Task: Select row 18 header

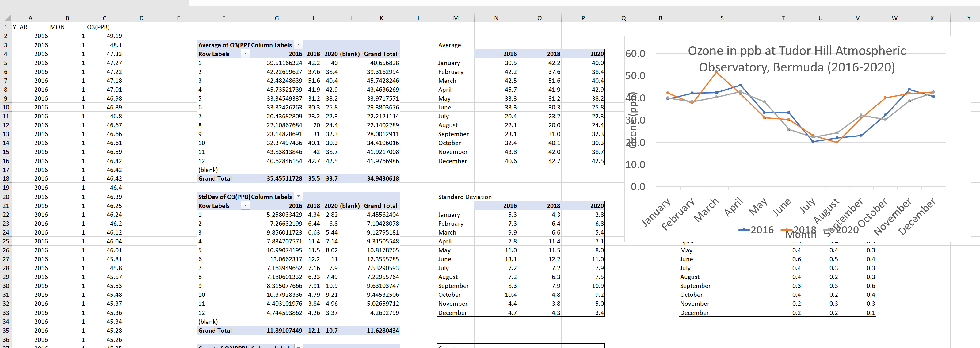Action: pos(6,178)
